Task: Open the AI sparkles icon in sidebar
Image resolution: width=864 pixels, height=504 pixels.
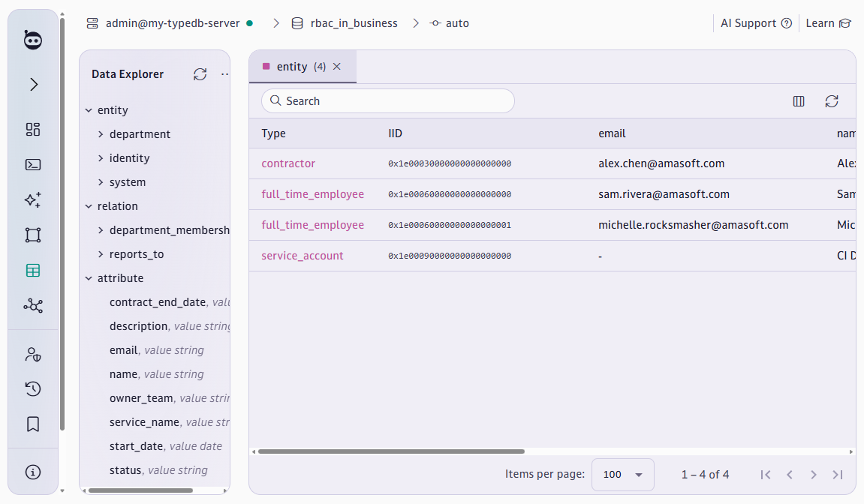Action: 33,200
